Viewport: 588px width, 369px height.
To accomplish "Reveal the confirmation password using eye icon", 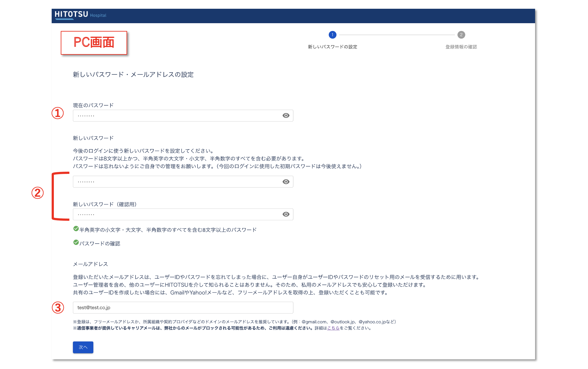I will pos(286,214).
